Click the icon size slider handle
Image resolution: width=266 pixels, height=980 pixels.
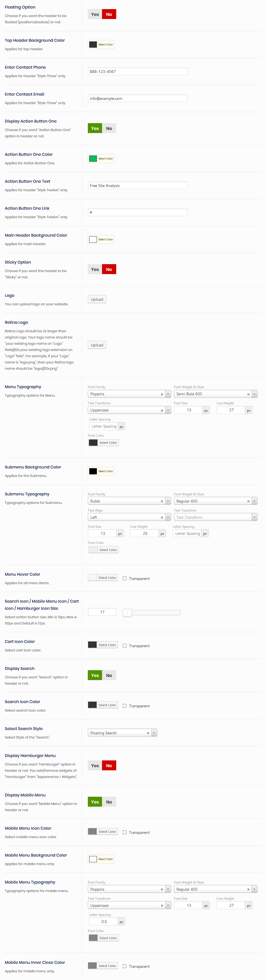tap(127, 612)
